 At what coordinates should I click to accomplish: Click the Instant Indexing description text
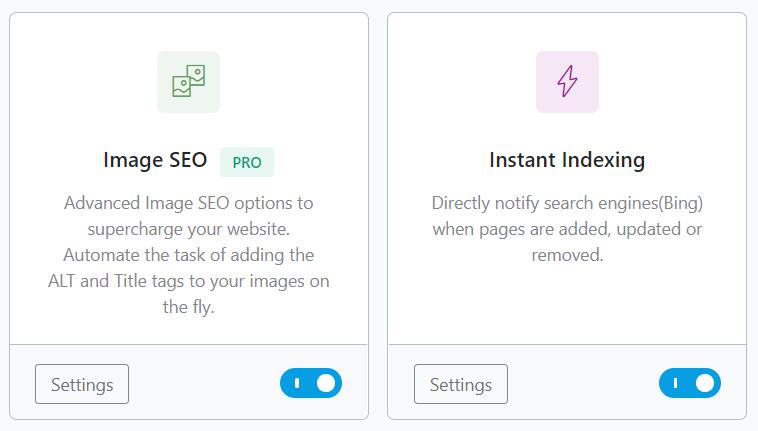pos(567,228)
